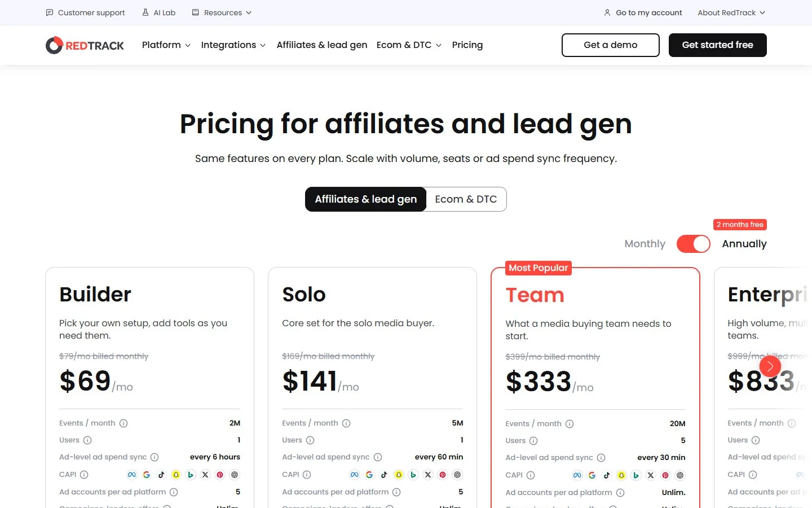812x508 pixels.
Task: Click the Google CAPI icon in Builder plan
Action: point(147,475)
